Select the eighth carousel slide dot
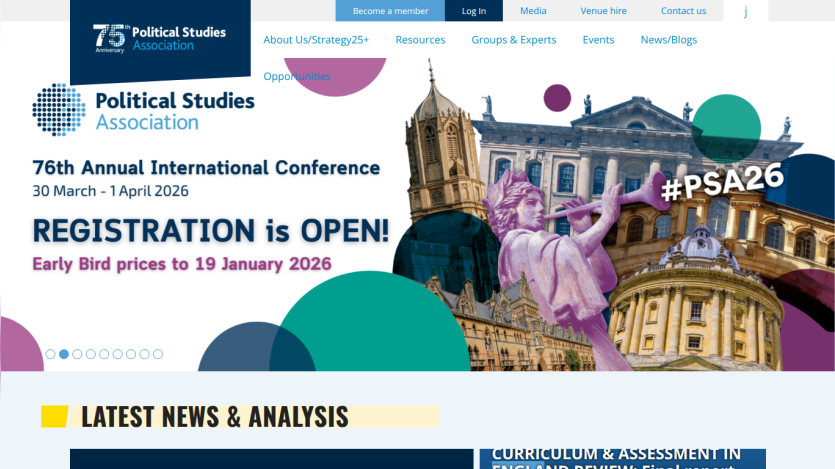835x469 pixels. tap(144, 354)
